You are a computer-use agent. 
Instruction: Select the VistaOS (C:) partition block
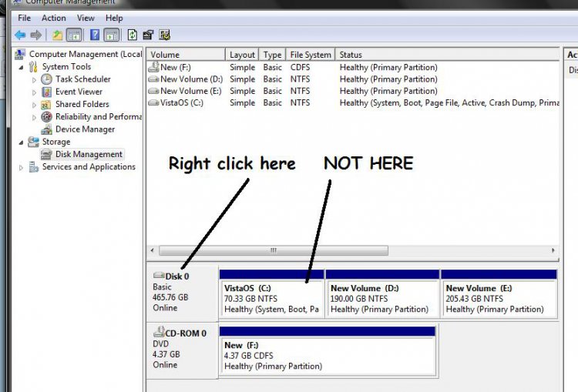[272, 293]
